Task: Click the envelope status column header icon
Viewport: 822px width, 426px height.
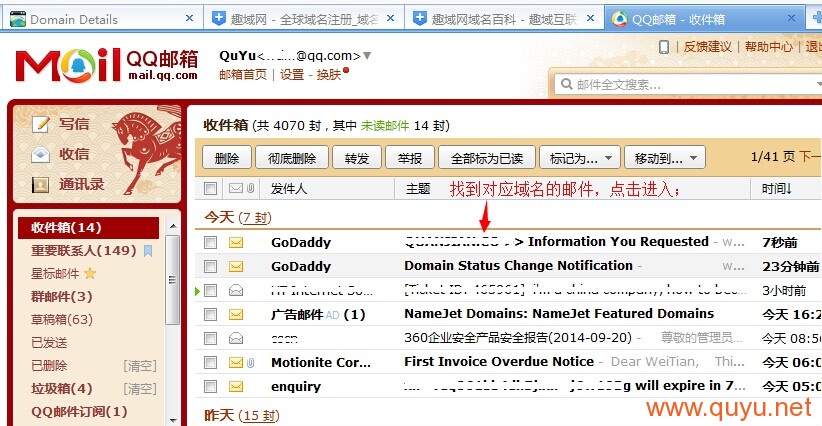Action: pyautogui.click(x=236, y=188)
